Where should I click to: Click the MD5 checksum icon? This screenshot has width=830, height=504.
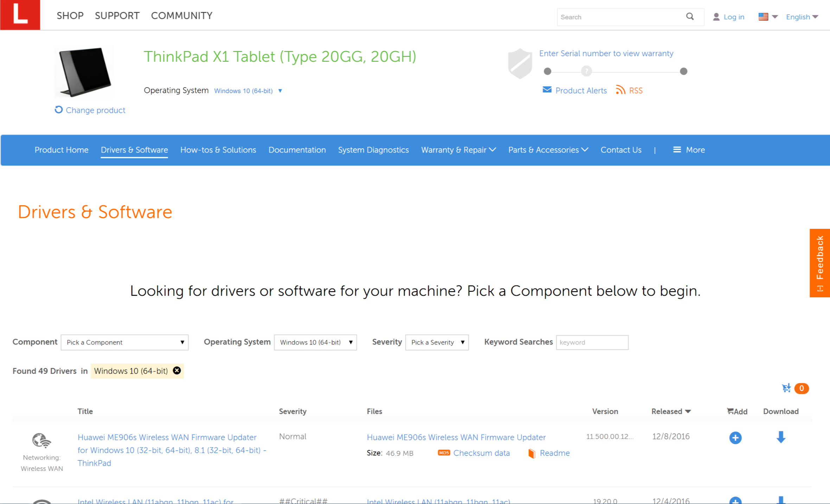pos(444,453)
